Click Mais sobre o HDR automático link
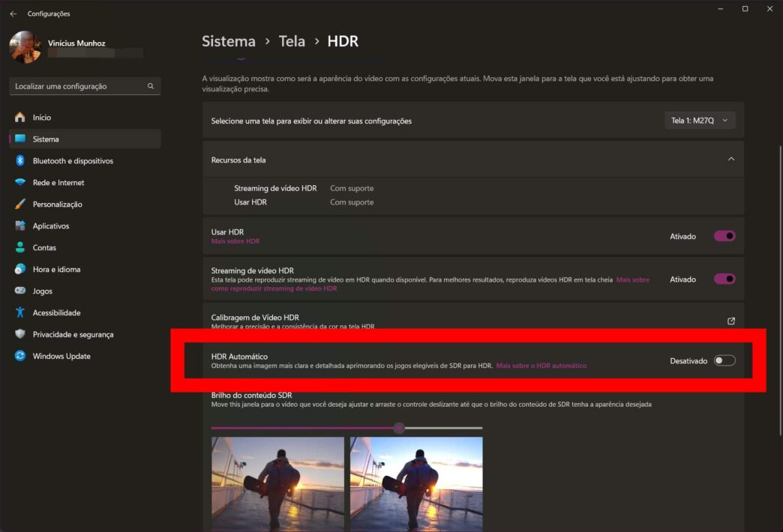This screenshot has height=532, width=783. [541, 365]
